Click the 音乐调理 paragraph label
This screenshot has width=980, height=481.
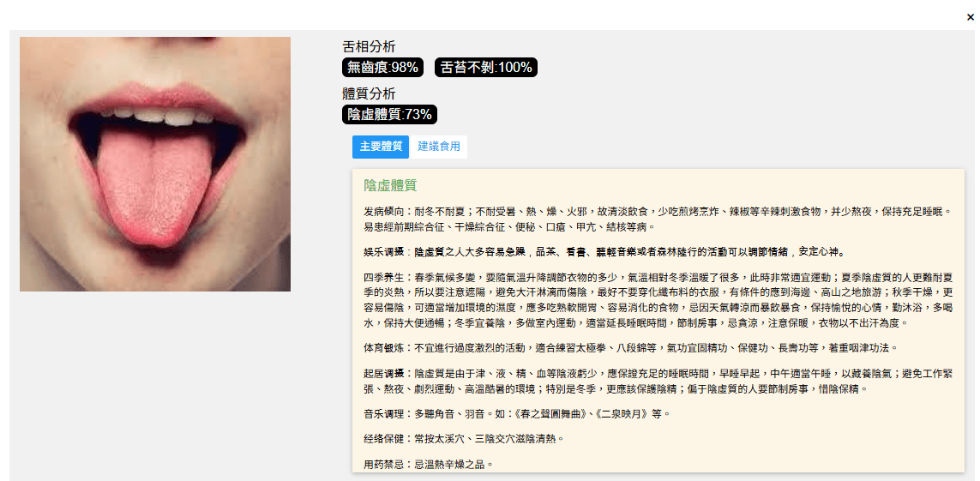pyautogui.click(x=386, y=413)
